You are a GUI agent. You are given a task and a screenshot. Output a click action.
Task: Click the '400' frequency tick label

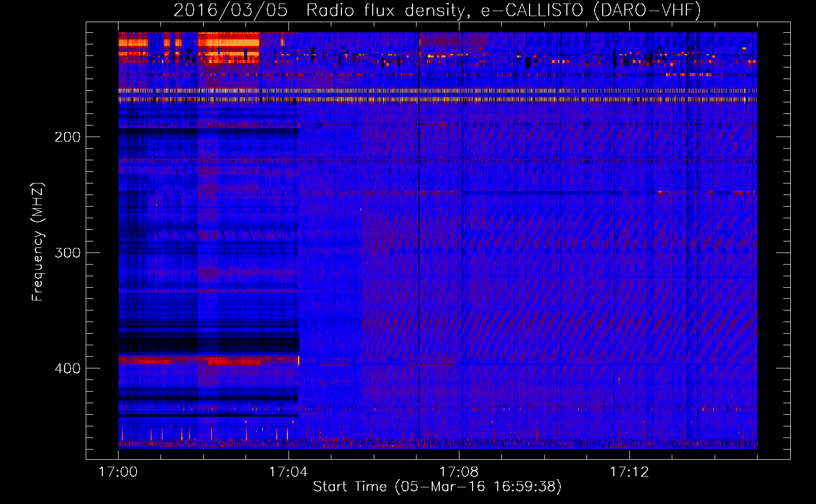[68, 368]
